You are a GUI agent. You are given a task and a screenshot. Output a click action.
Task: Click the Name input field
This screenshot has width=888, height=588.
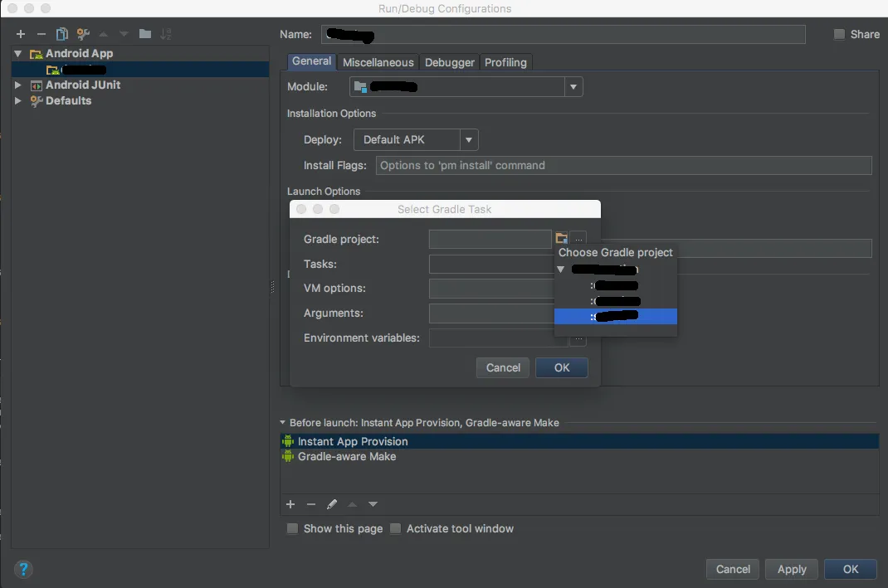pyautogui.click(x=563, y=35)
